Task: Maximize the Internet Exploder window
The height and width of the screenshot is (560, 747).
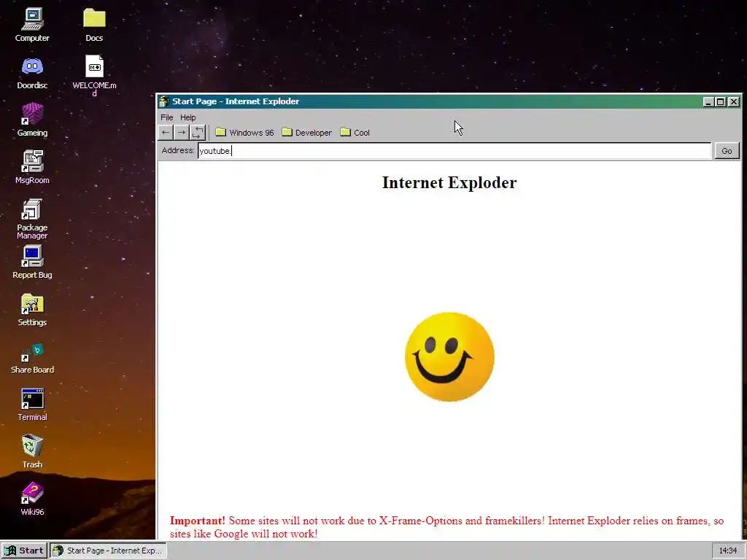Action: pyautogui.click(x=720, y=101)
